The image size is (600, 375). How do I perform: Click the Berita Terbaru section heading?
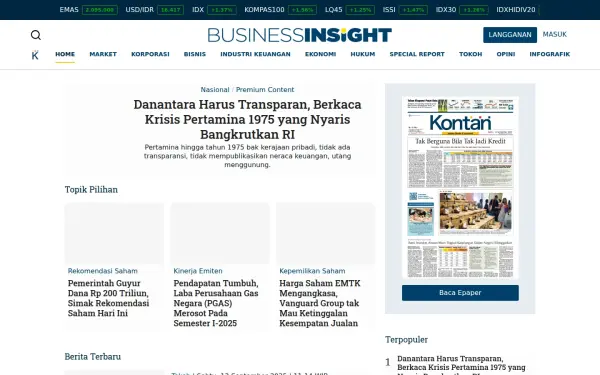pos(93,357)
